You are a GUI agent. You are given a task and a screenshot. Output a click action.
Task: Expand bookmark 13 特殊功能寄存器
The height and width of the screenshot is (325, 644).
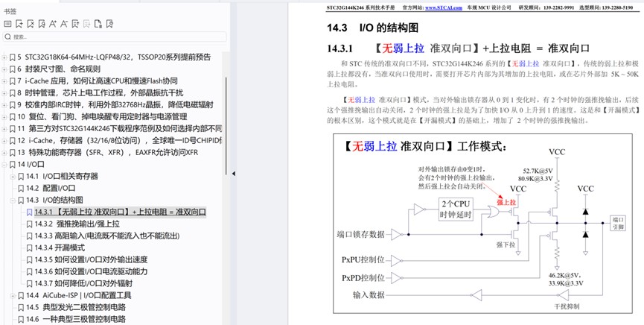click(4, 153)
